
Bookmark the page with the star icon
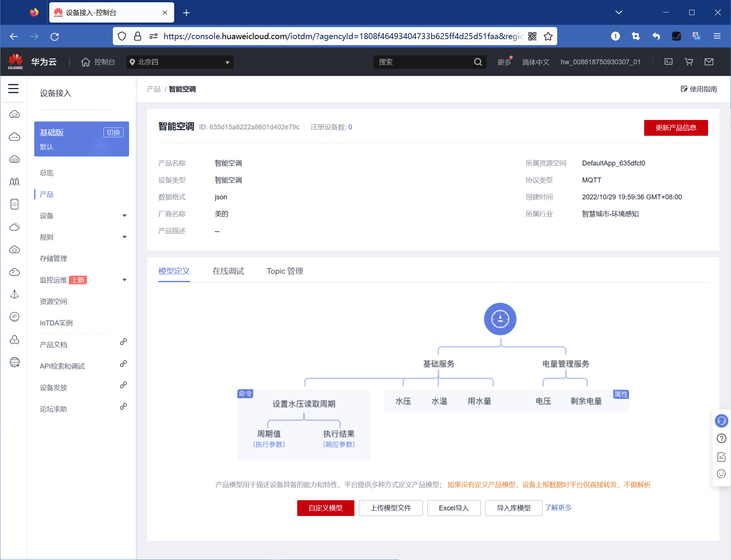click(548, 36)
